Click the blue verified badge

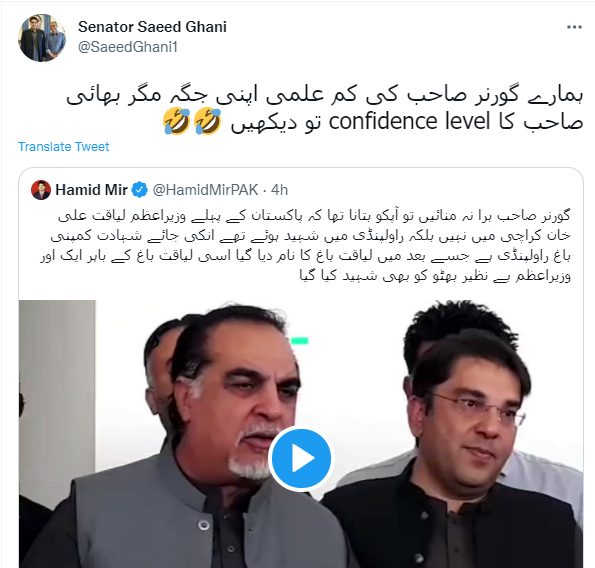click(139, 190)
